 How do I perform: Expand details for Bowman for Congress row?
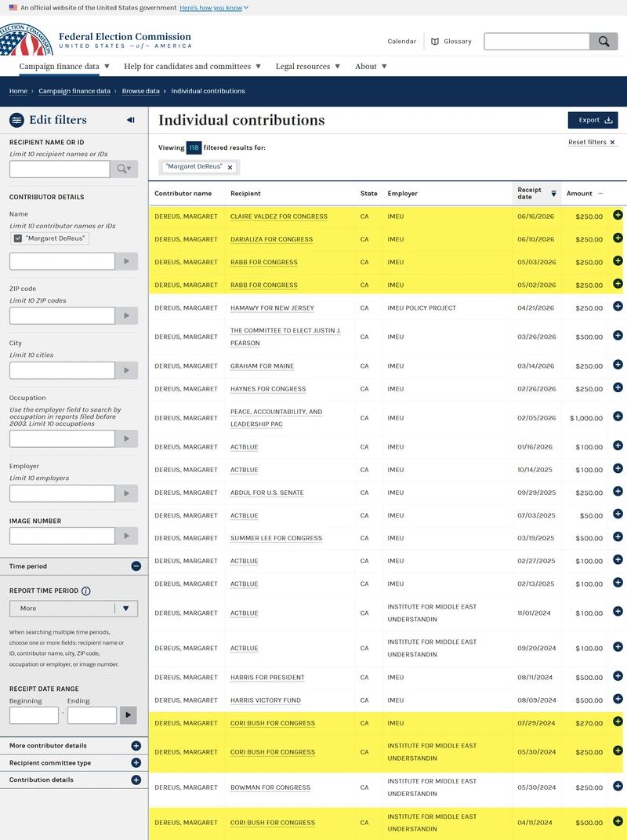click(618, 786)
